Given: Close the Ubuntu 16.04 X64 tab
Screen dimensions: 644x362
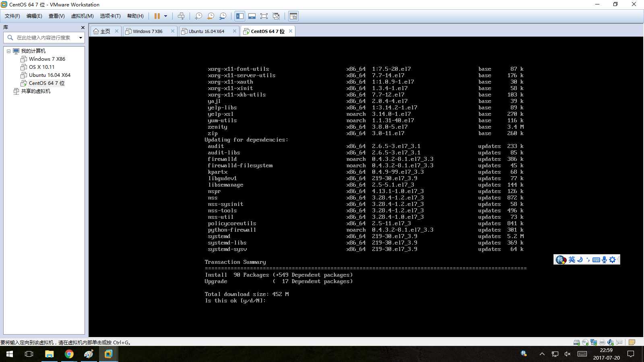Looking at the screenshot, I should click(x=235, y=31).
